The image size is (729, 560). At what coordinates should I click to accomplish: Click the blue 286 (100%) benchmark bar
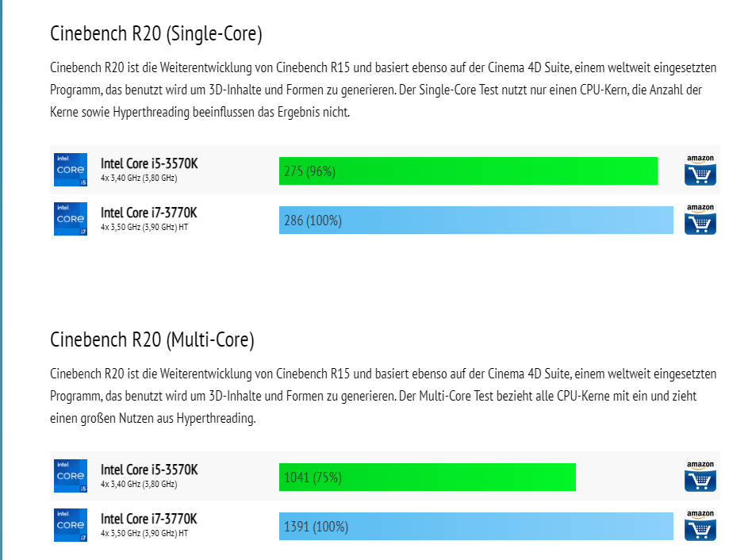[476, 221]
